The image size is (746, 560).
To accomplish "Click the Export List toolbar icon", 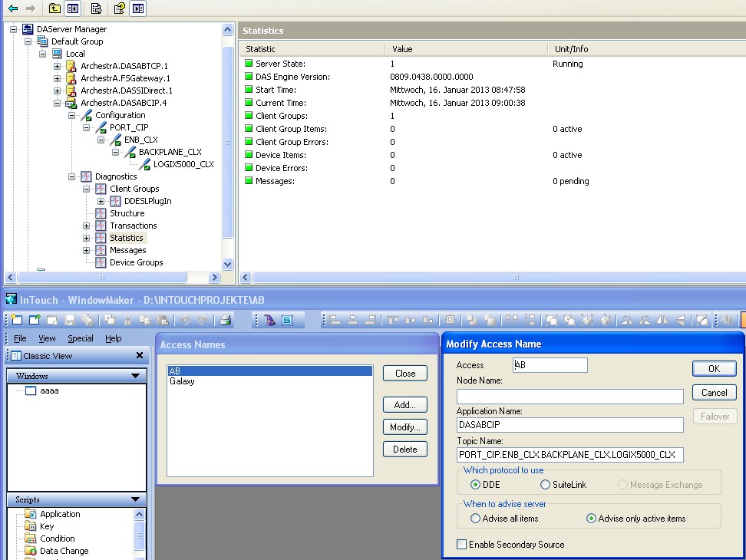I will (97, 8).
